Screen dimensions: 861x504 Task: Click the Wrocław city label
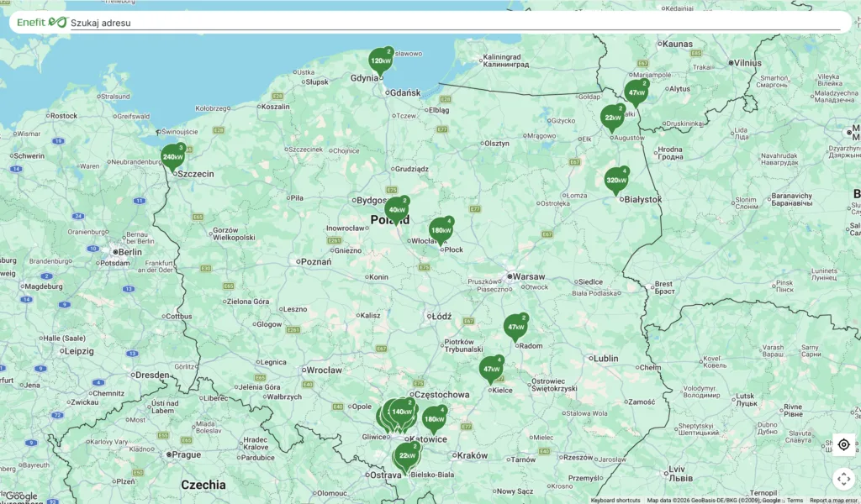pyautogui.click(x=324, y=370)
